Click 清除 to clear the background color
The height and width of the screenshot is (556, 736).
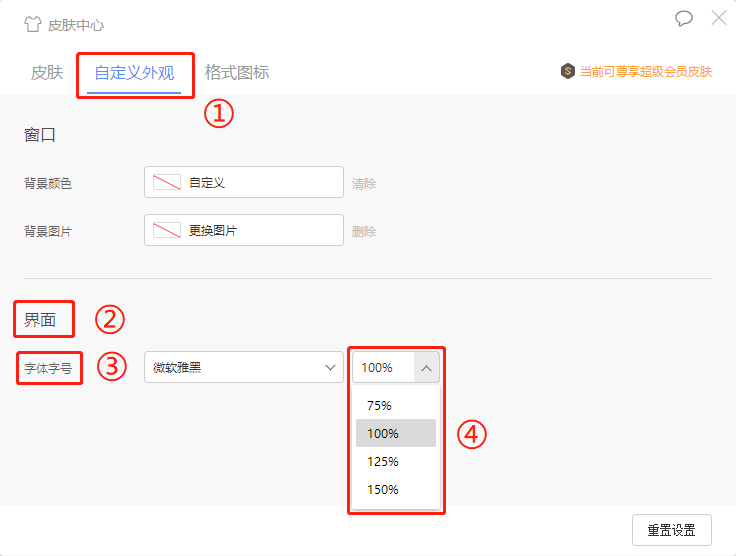364,184
